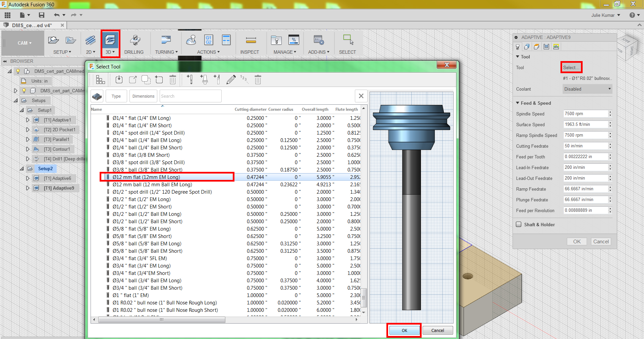Screen dimensions: 644x339
Task: Expand the [T1] Adaptive9 tree node
Action: pyautogui.click(x=28, y=188)
